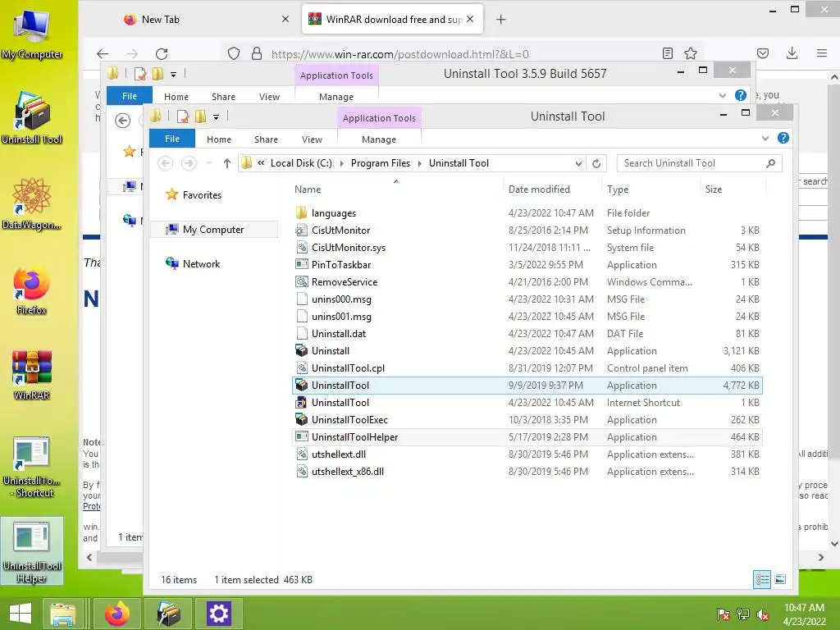
Task: Bookmark this page with the star
Action: [691, 53]
